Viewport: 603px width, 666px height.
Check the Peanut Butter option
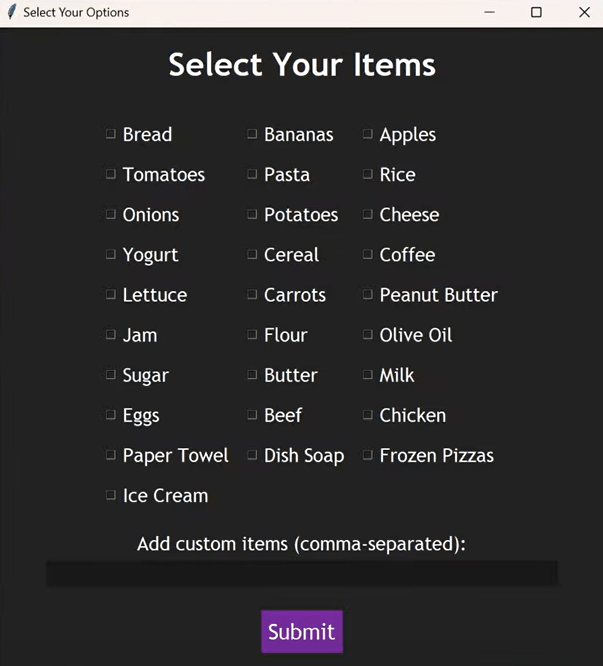point(368,294)
